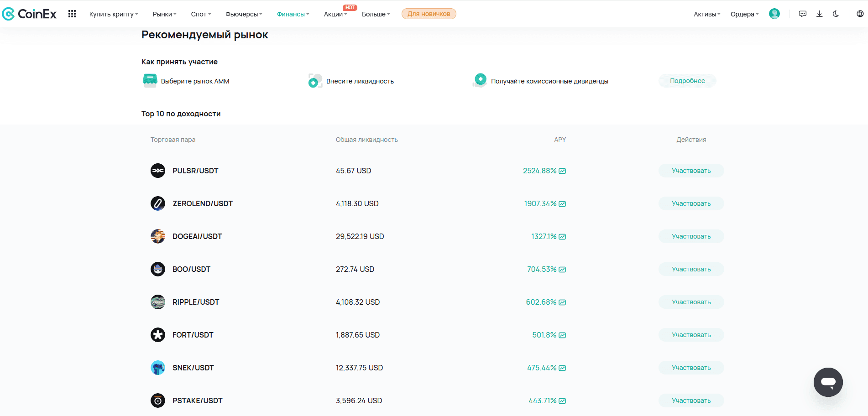Select the SNEK/USDT pair name
The height and width of the screenshot is (416, 868).
(193, 368)
